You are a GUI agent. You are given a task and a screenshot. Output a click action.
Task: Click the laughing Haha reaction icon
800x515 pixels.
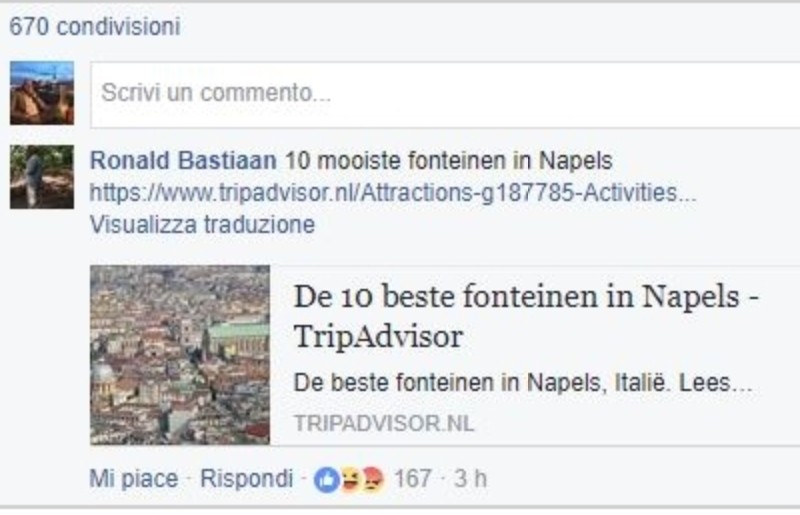pyautogui.click(x=349, y=479)
